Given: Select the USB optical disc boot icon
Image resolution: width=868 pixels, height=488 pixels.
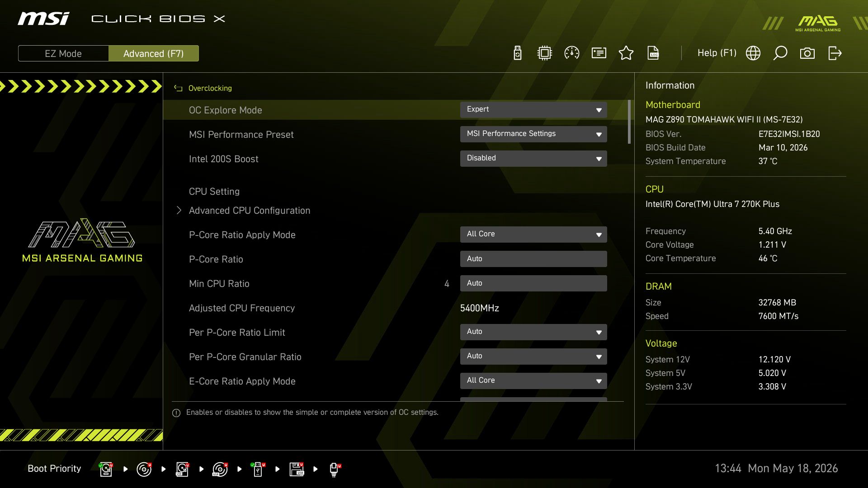Looking at the screenshot, I should coord(220,469).
